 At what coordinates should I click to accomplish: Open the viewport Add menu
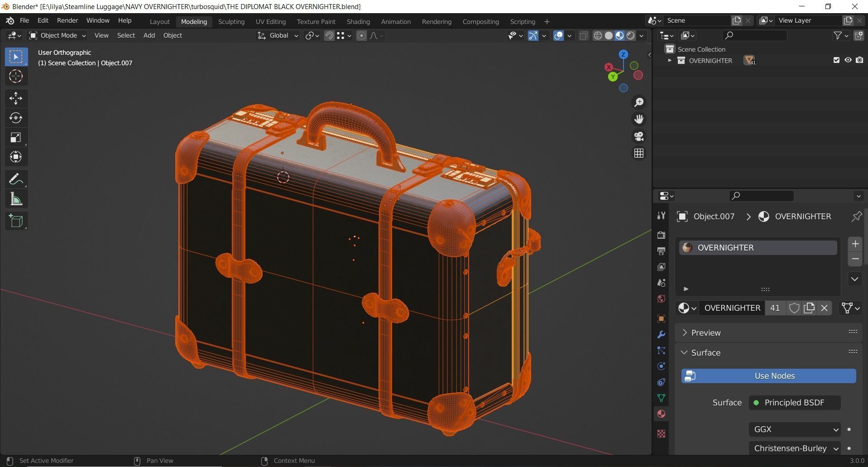149,35
